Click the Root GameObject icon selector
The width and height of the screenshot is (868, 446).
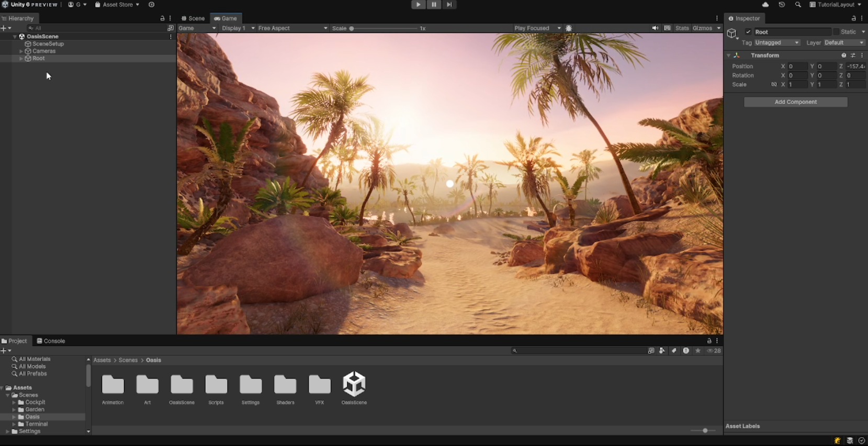[x=732, y=34]
